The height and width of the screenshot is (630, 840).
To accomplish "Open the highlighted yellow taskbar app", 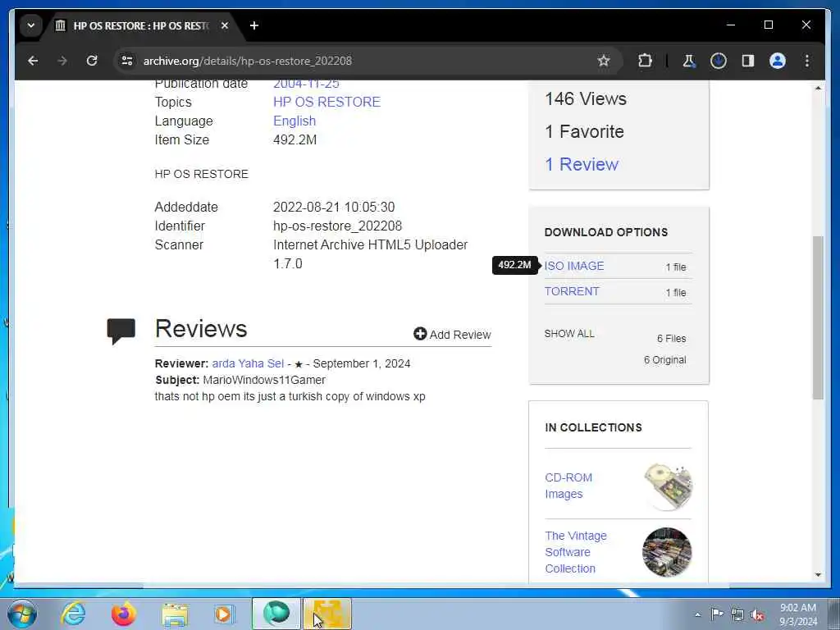I will 327,614.
